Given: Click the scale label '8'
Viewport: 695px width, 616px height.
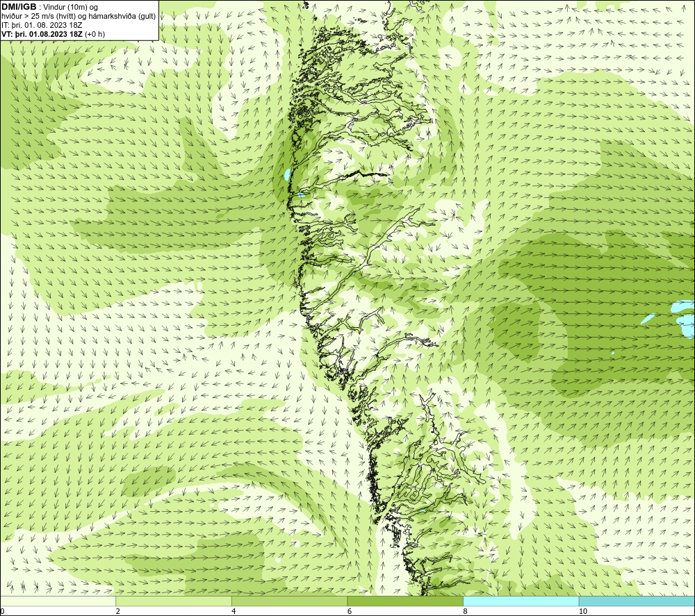Looking at the screenshot, I should pyautogui.click(x=465, y=611).
